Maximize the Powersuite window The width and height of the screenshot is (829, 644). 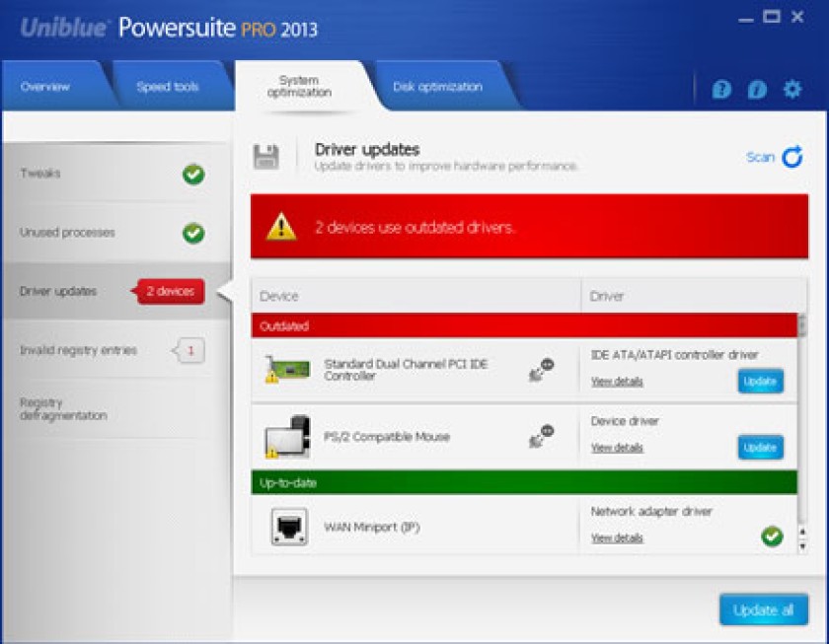point(772,17)
